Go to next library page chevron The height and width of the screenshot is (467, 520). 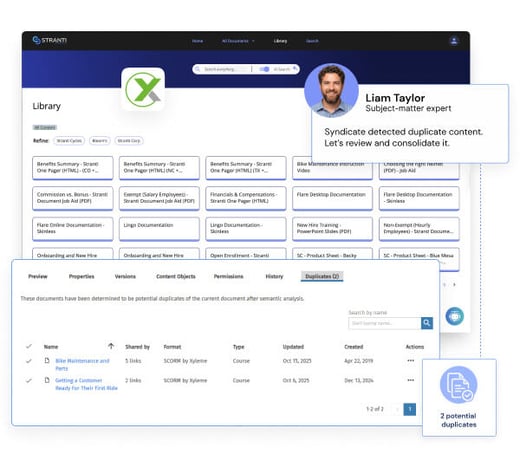click(x=454, y=285)
